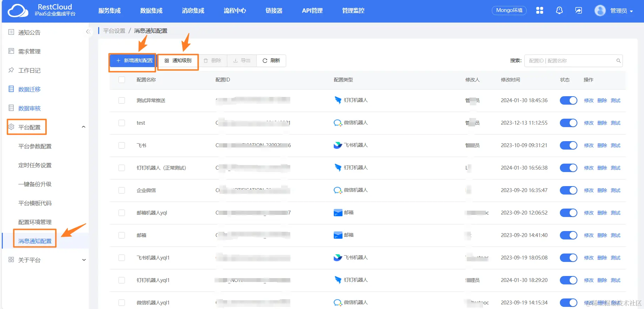
Task: Open 一键备份升级 in sidebar
Action: click(x=35, y=184)
